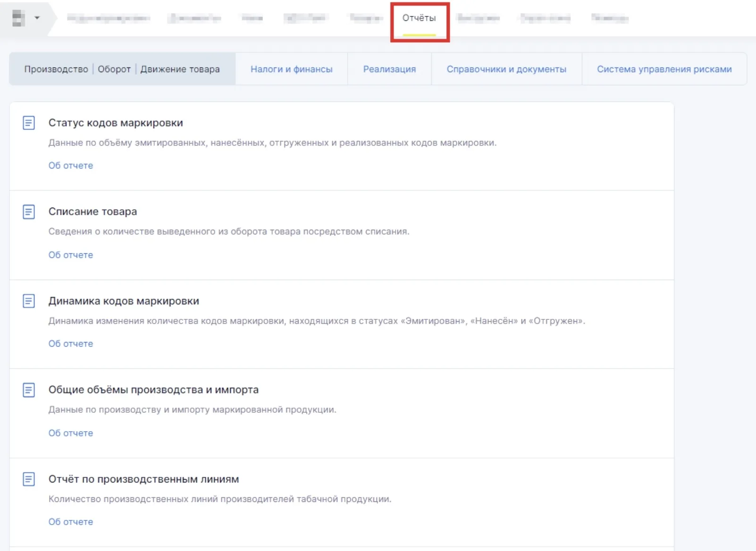Expand the product group dropdown arrow
The image size is (756, 551).
click(37, 18)
